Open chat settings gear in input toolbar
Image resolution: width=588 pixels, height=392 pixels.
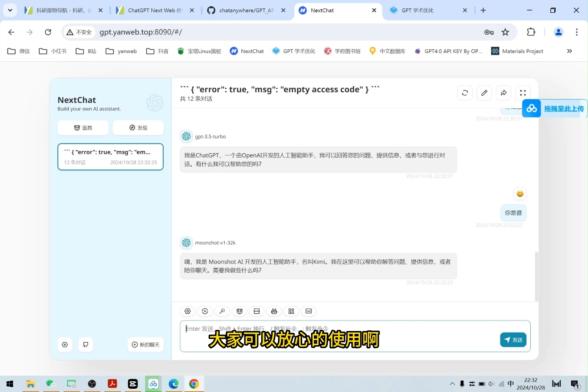[188, 311]
